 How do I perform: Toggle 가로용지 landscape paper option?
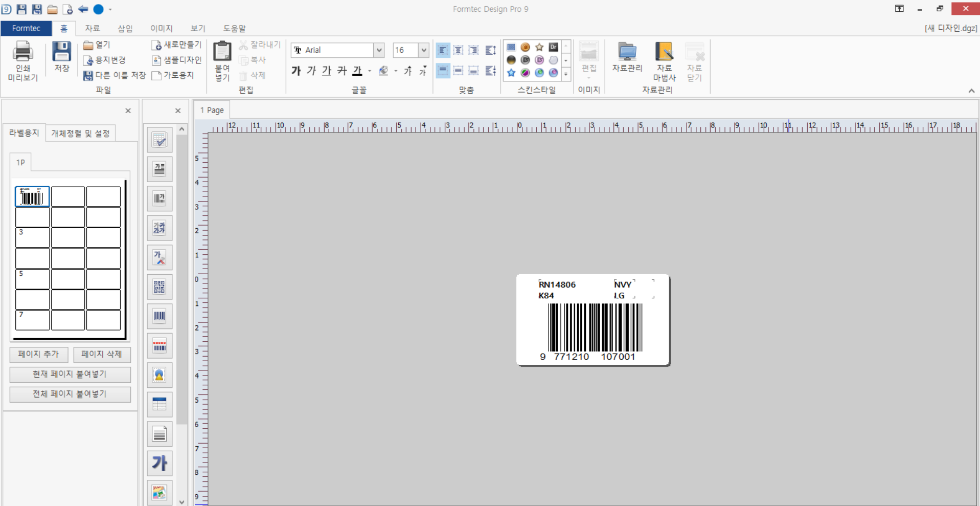tap(173, 75)
